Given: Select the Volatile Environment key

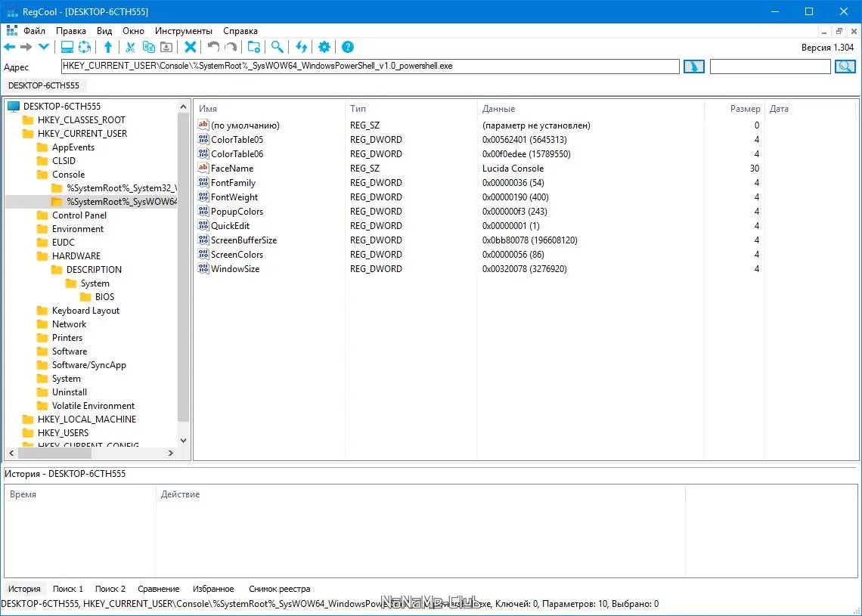Looking at the screenshot, I should click(93, 406).
